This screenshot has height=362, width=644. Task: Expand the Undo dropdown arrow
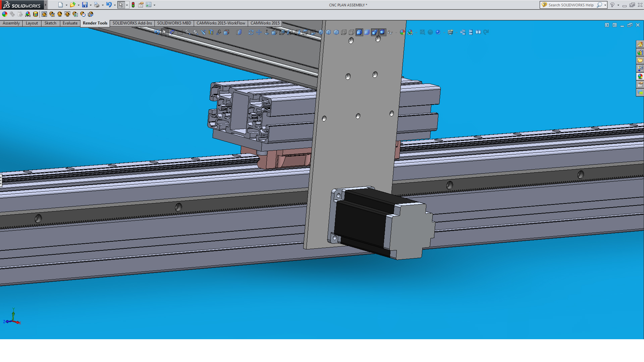(115, 5)
